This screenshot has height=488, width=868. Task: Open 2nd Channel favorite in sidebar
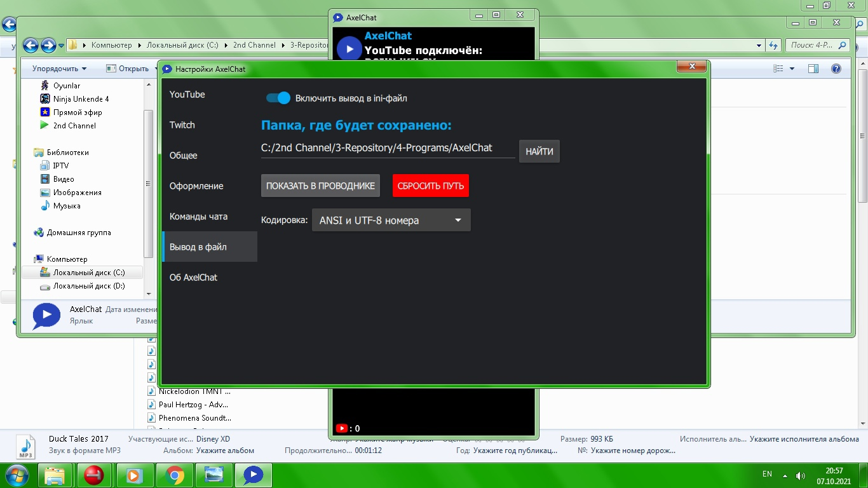(x=68, y=126)
